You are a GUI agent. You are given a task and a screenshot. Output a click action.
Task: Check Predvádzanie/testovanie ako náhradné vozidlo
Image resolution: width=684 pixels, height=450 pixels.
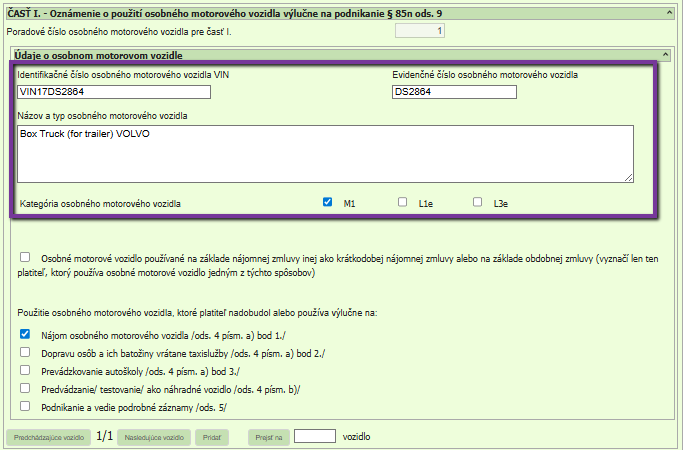coord(25,388)
